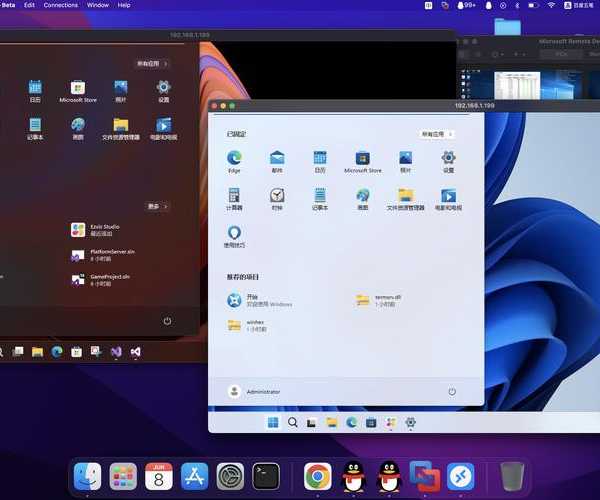Screen dimensions: 600x500
Task: Open the Help menu
Action: pos(124,5)
